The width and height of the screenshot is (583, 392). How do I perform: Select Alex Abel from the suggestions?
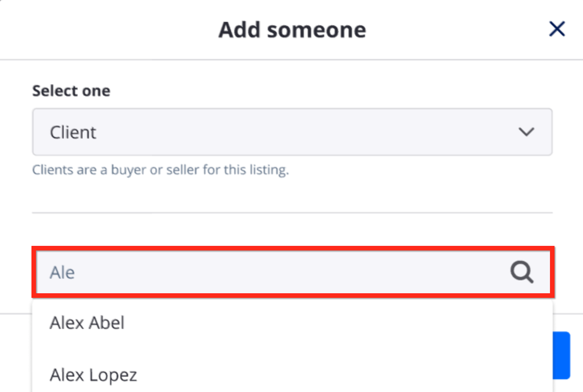tap(87, 322)
